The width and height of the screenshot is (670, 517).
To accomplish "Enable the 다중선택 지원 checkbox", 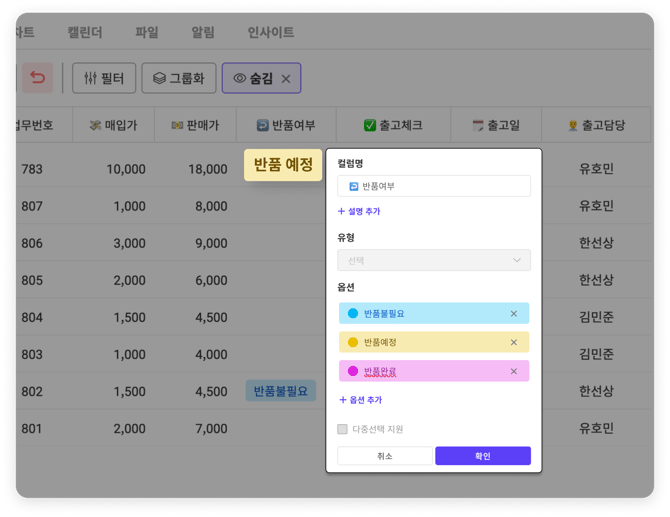I will tap(343, 429).
